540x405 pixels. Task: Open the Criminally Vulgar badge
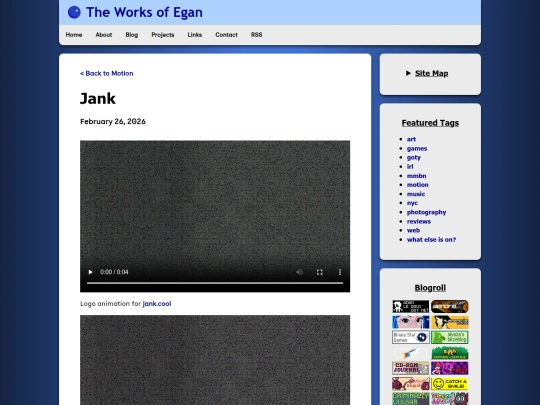(411, 398)
